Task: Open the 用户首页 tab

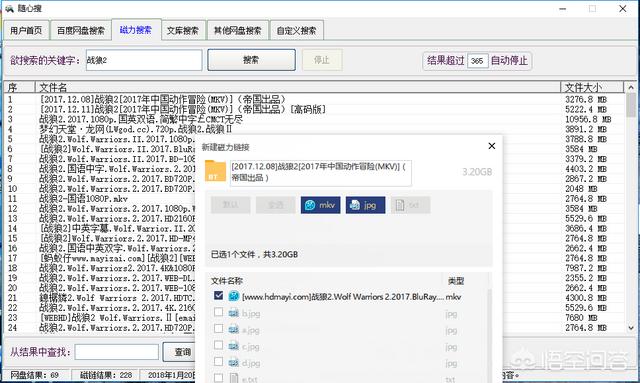Action: pyautogui.click(x=27, y=30)
